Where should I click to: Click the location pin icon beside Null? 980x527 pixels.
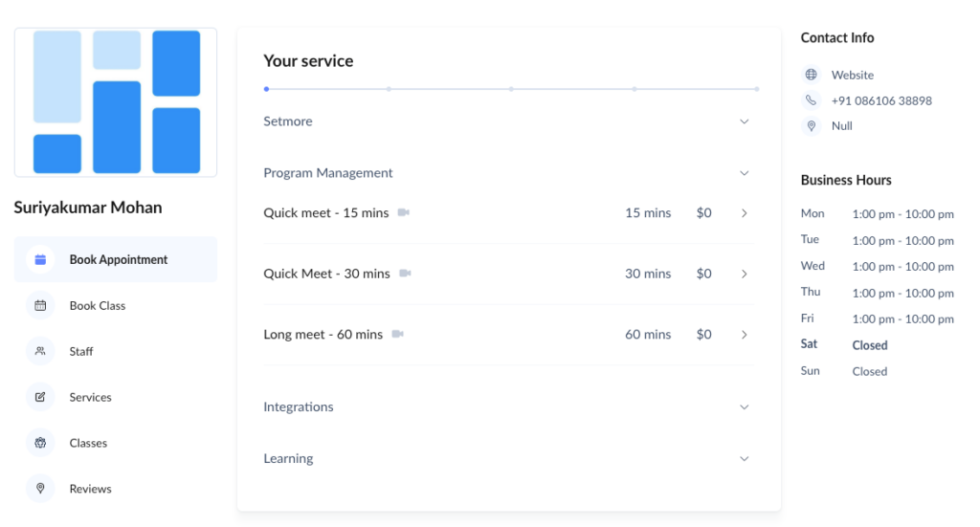811,125
